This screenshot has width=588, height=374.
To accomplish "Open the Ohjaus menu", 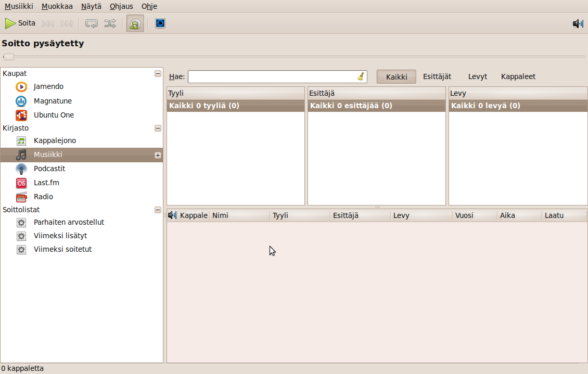I will [x=121, y=7].
